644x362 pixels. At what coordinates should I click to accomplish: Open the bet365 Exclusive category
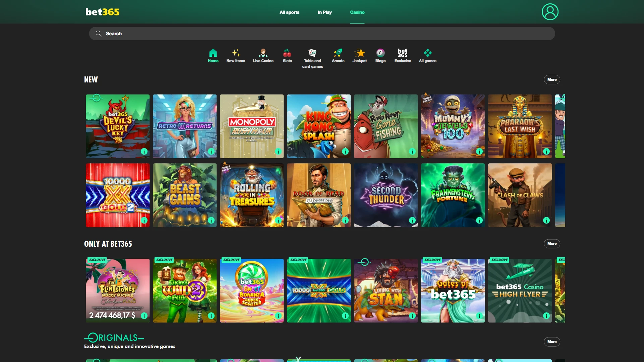pos(403,56)
